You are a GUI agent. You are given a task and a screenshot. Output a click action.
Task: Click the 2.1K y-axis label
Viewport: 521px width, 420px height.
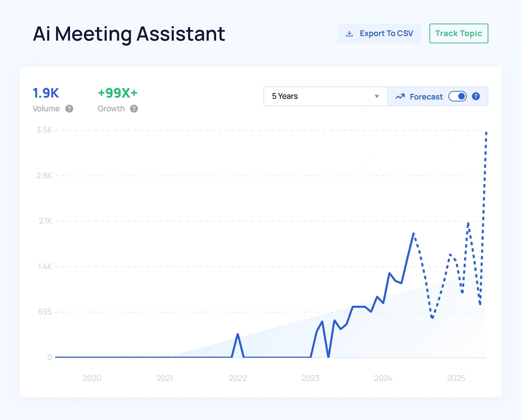45,221
